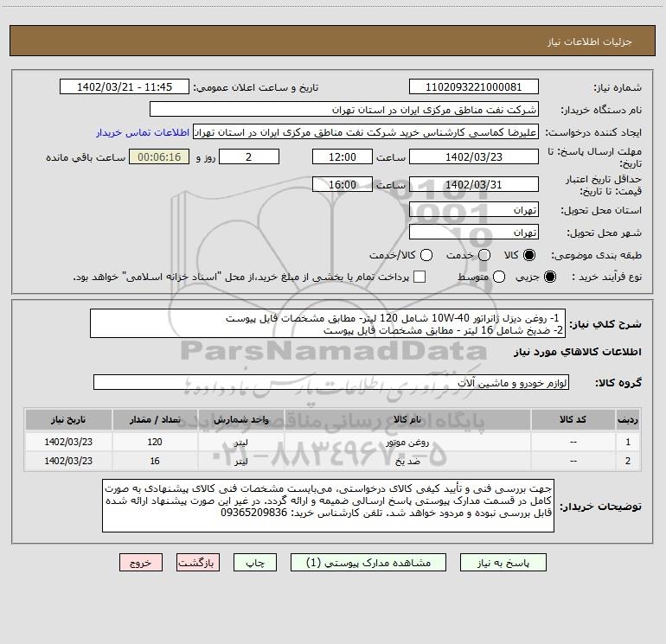Click the لیتر unit in ضد یخ row
This screenshot has height=644, width=666.
point(240,461)
